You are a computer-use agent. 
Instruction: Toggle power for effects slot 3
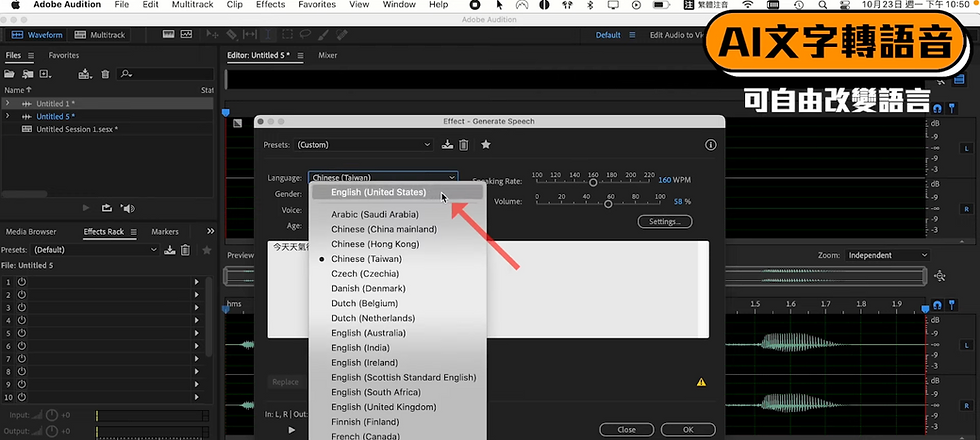pos(22,308)
